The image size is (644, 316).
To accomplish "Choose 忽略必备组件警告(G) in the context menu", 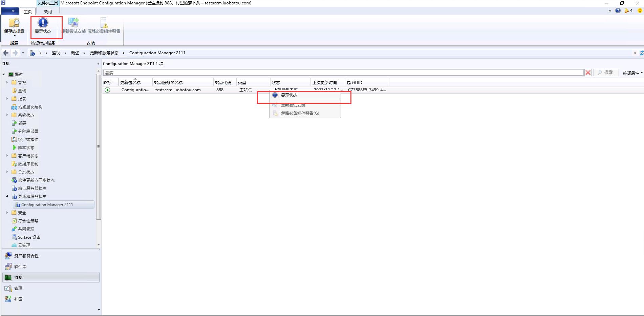I will tap(305, 113).
